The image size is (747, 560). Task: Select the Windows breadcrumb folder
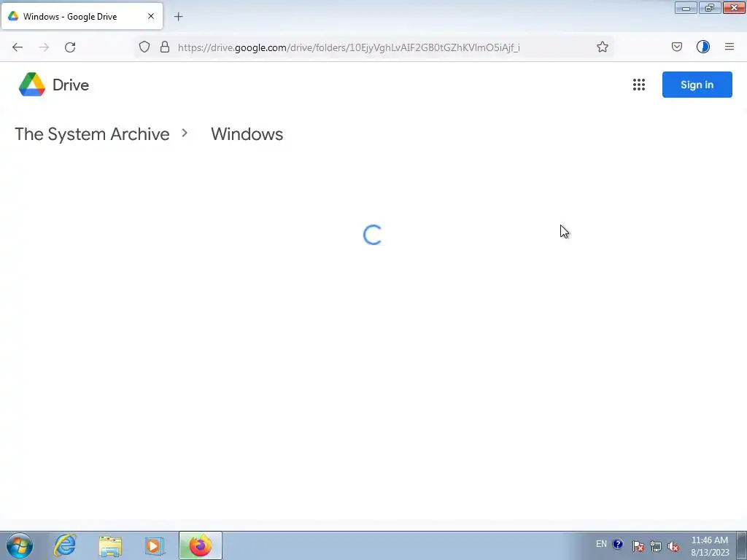pyautogui.click(x=247, y=134)
